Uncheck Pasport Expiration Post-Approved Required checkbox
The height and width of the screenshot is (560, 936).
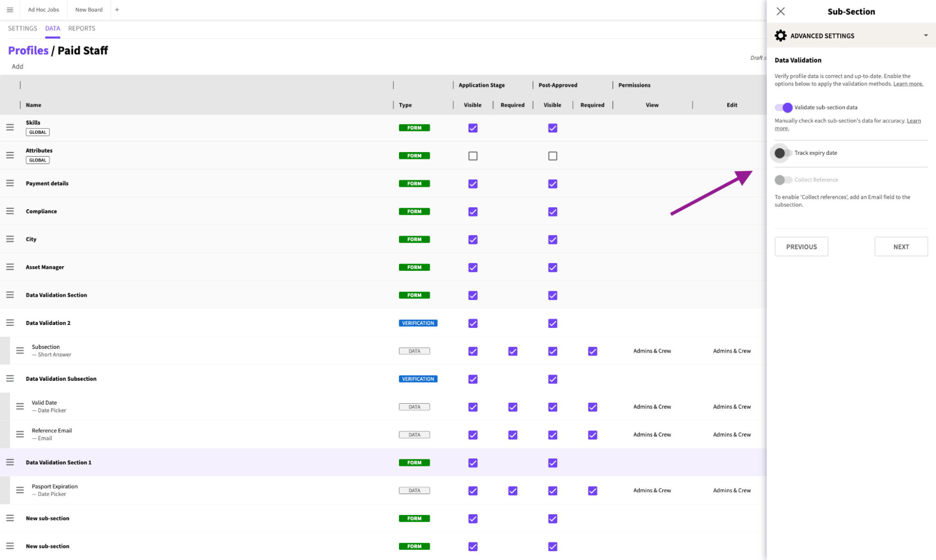pyautogui.click(x=592, y=491)
